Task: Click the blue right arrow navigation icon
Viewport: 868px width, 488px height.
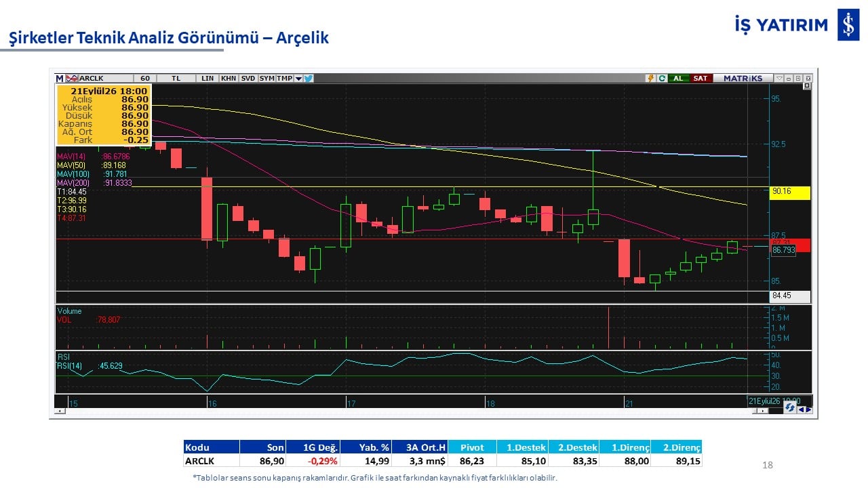Action: point(809,409)
